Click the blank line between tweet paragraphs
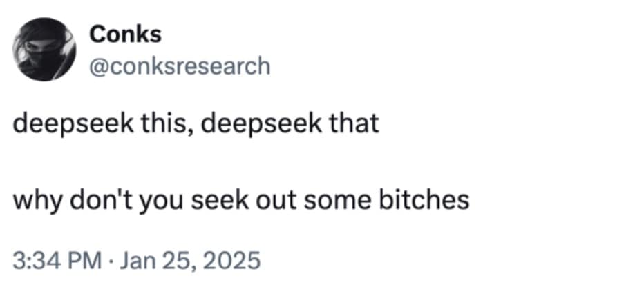The height and width of the screenshot is (287, 644). (x=207, y=163)
